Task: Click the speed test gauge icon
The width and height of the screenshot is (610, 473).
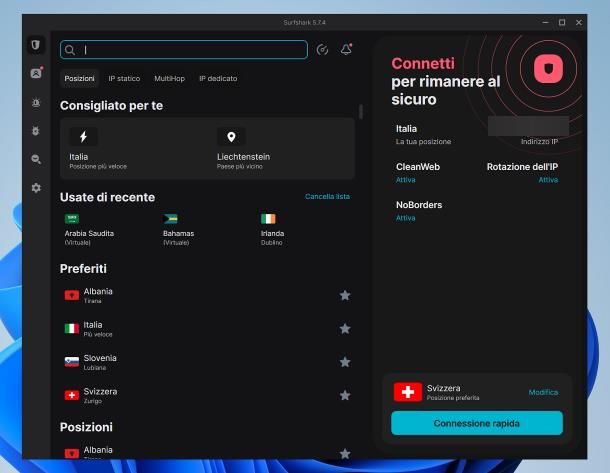Action: [322, 50]
